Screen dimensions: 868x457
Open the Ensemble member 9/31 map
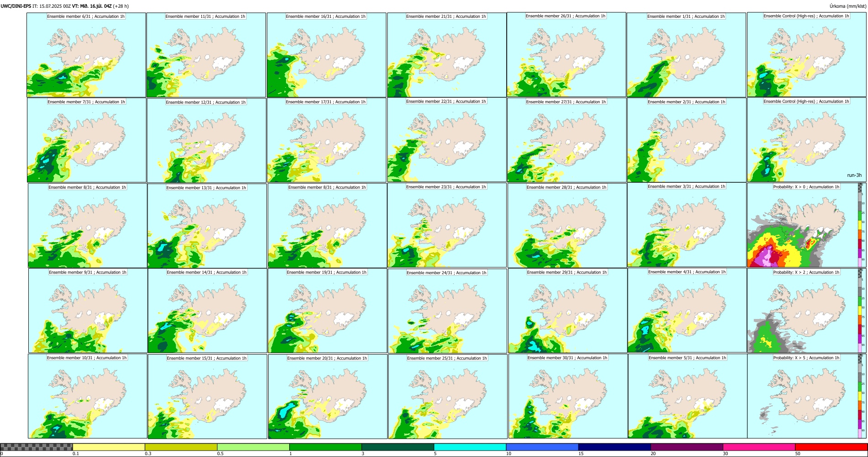[88, 311]
